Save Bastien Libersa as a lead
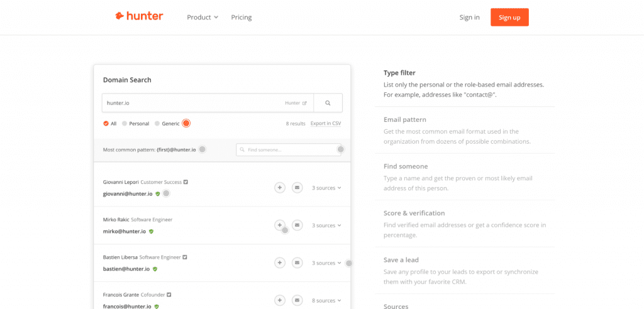 [x=280, y=263]
